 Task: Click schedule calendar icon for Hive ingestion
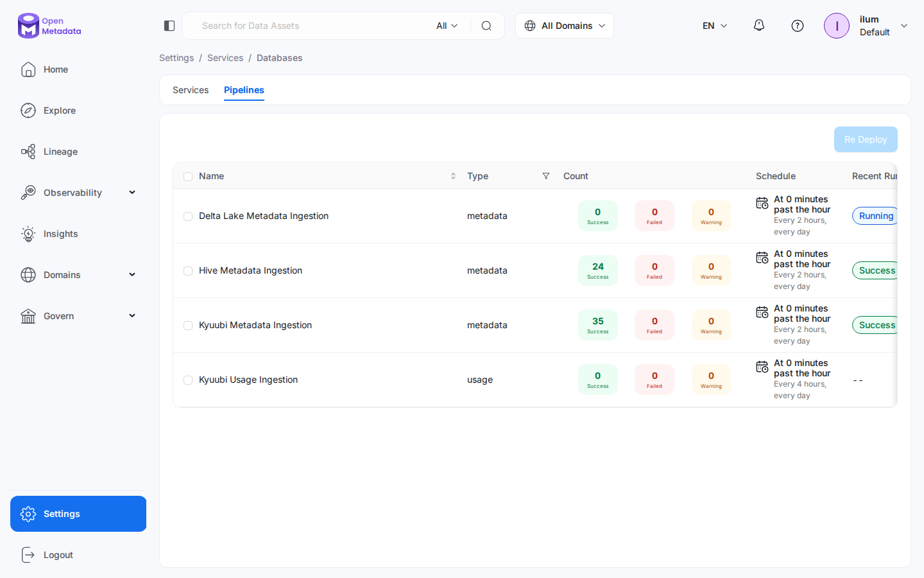click(762, 258)
